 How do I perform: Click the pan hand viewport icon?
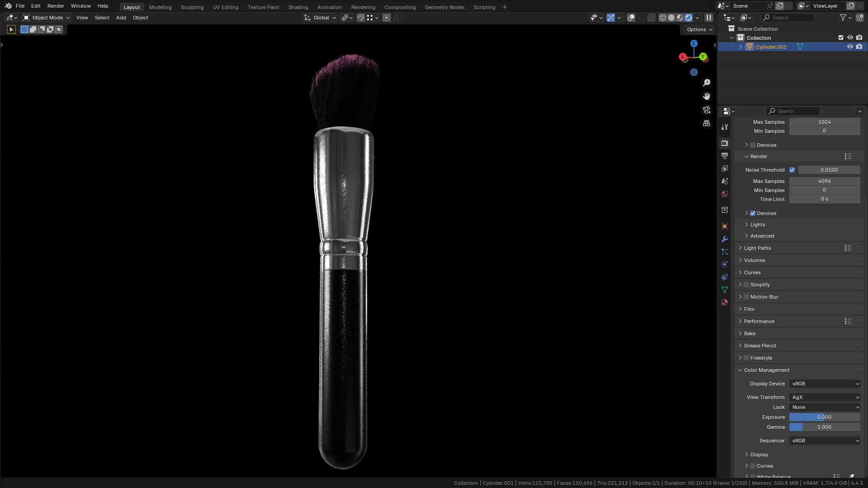[x=707, y=96]
